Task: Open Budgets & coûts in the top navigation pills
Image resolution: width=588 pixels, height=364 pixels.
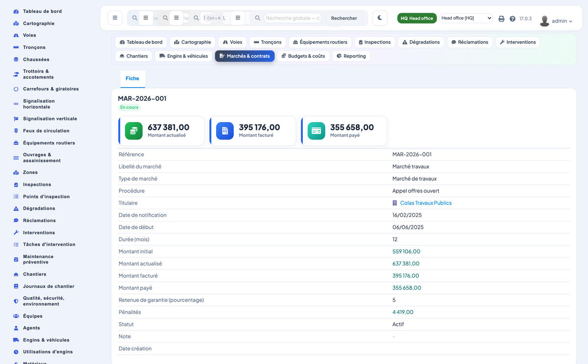Action: (x=303, y=56)
